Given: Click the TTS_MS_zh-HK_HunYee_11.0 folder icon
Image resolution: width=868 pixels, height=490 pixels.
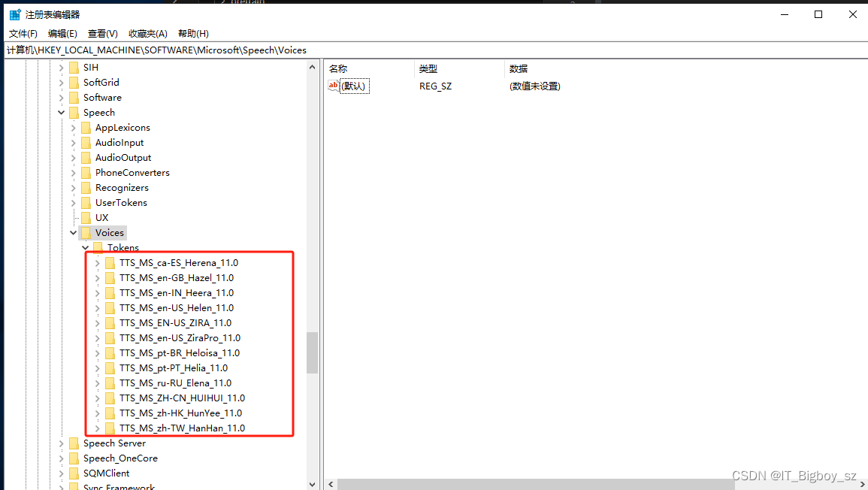Looking at the screenshot, I should coord(111,413).
